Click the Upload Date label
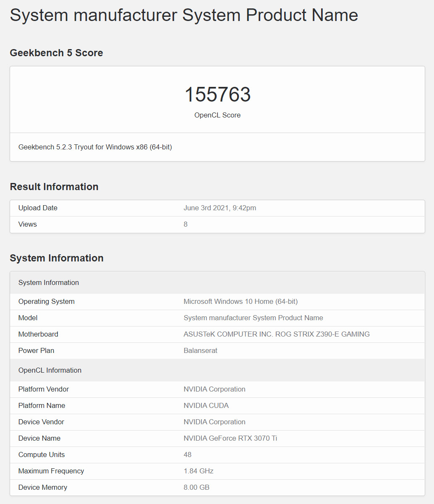 coord(38,208)
